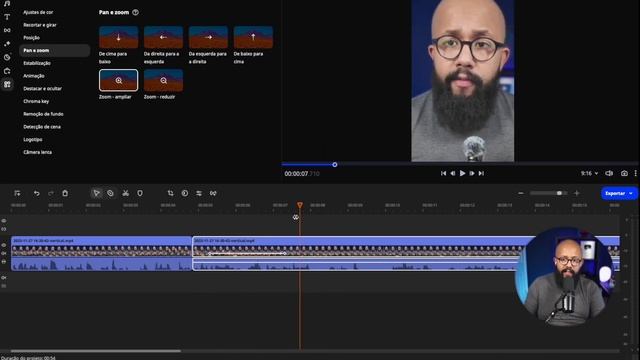
Task: Redo the last undone action
Action: pyautogui.click(x=51, y=193)
